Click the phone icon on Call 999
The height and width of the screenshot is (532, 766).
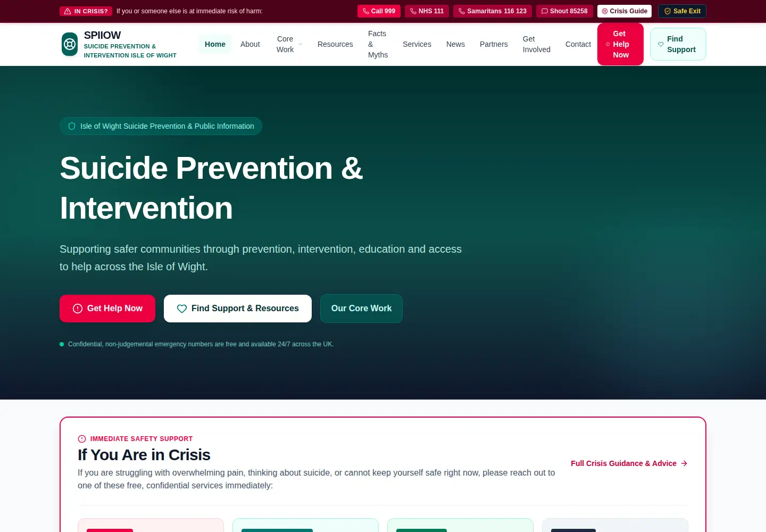tap(365, 11)
